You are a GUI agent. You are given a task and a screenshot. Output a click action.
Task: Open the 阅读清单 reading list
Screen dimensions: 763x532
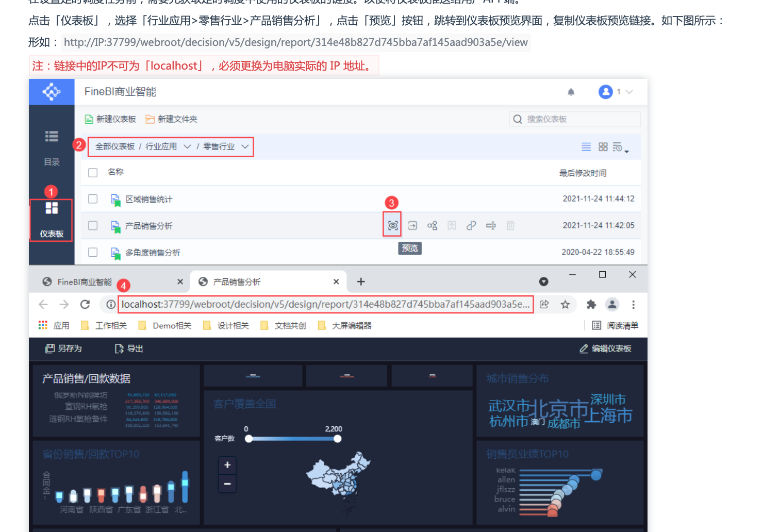tap(615, 326)
